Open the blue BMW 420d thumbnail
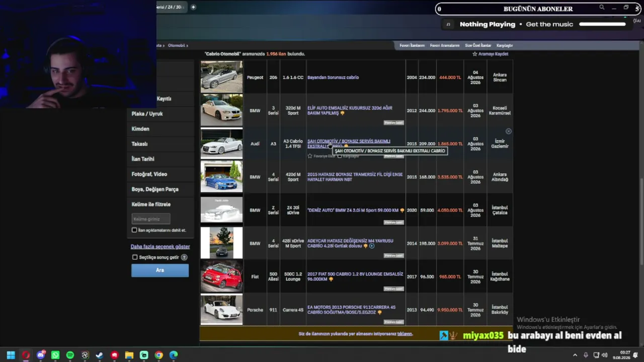 pyautogui.click(x=221, y=176)
